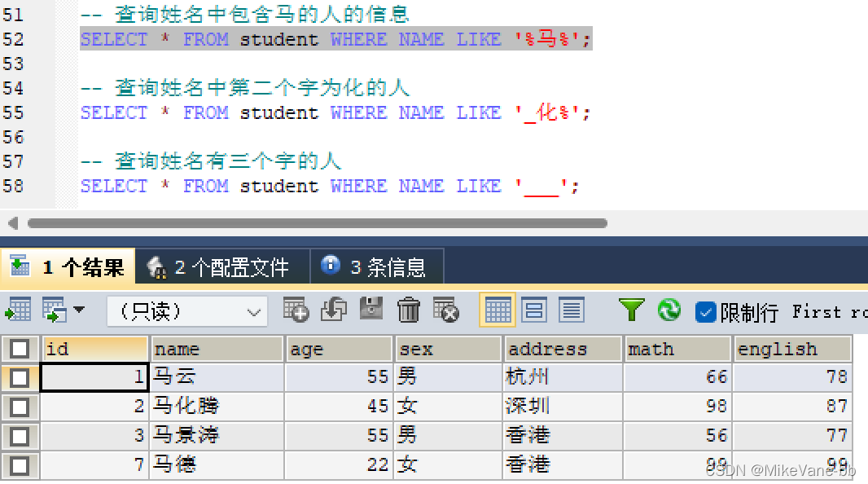868x484 pixels.
Task: Select the address cell 杭州
Action: pyautogui.click(x=563, y=377)
